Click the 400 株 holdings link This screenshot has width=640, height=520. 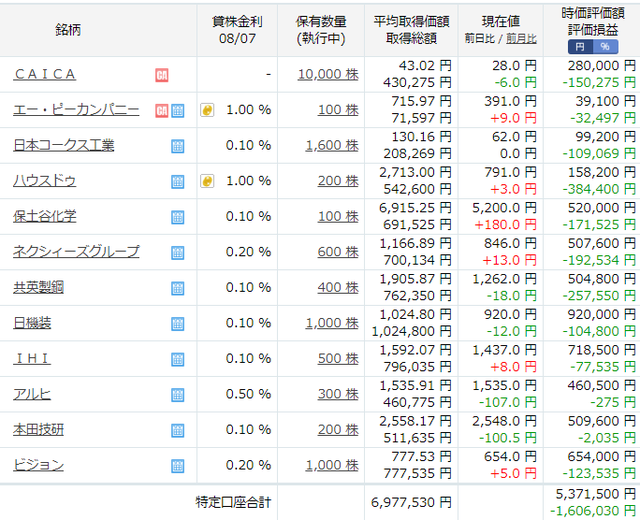coord(338,287)
